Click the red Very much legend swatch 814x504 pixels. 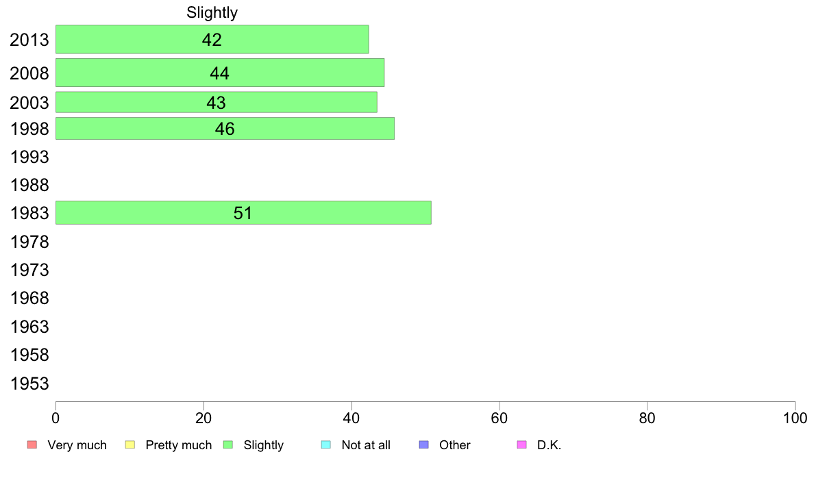pos(32,445)
